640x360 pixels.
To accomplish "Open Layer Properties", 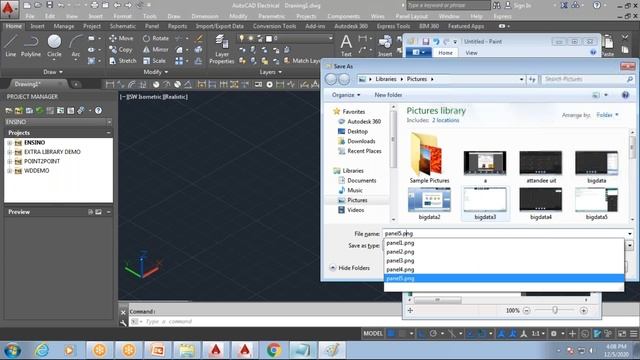I will click(x=222, y=49).
